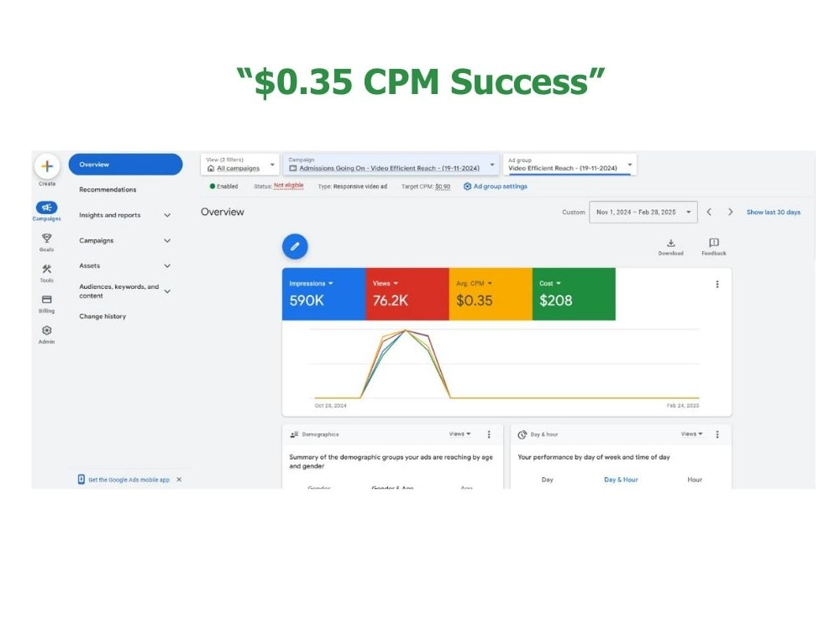Image resolution: width=840 pixels, height=630 pixels.
Task: Open Demographics card three-dot menu
Action: click(489, 434)
